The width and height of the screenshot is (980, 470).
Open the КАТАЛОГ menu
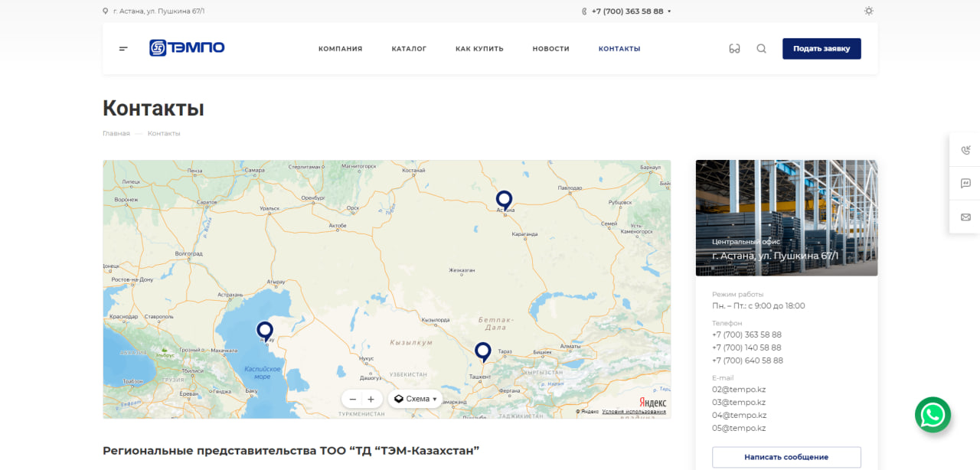[409, 48]
